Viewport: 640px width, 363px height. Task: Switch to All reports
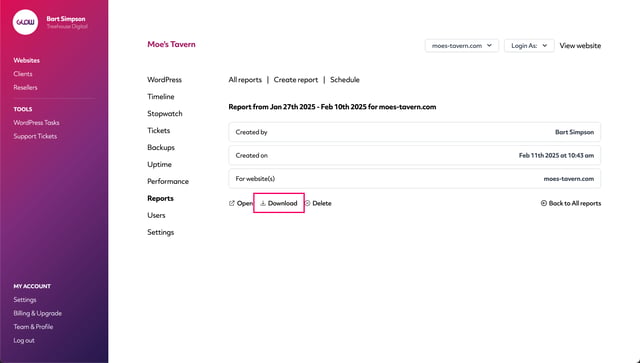pyautogui.click(x=245, y=80)
